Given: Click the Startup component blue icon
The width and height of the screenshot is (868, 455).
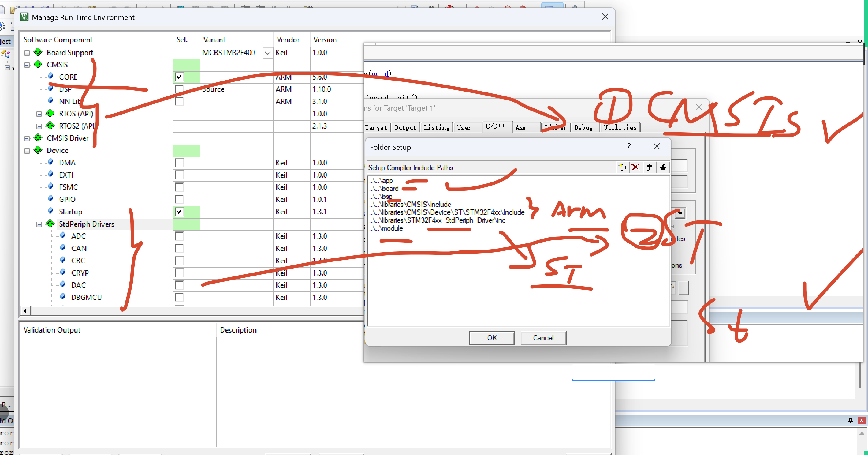Looking at the screenshot, I should tap(50, 211).
